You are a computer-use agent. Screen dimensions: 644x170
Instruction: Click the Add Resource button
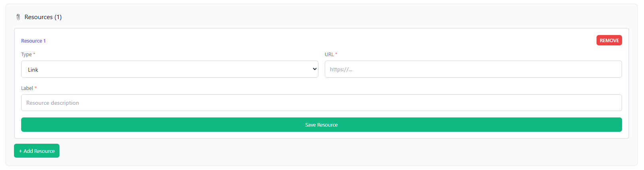pos(37,151)
